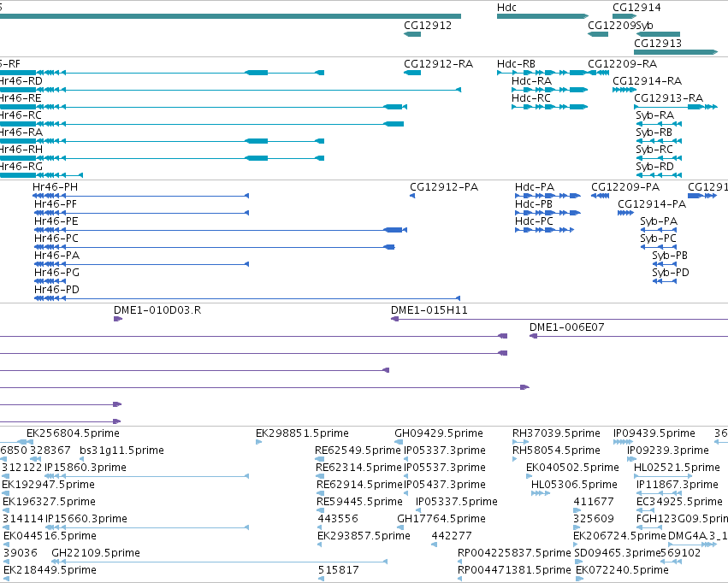Select the CG12912-PA protein
728x583 pixels.
tap(412, 196)
